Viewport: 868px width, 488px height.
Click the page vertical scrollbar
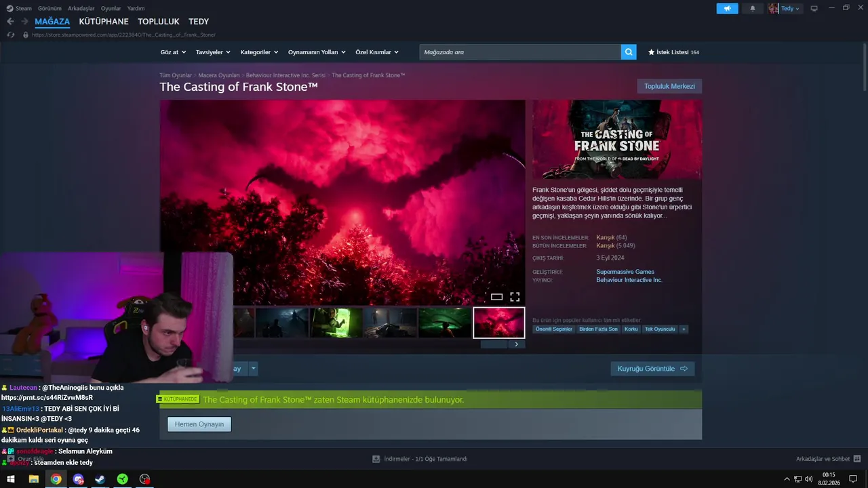(864, 68)
